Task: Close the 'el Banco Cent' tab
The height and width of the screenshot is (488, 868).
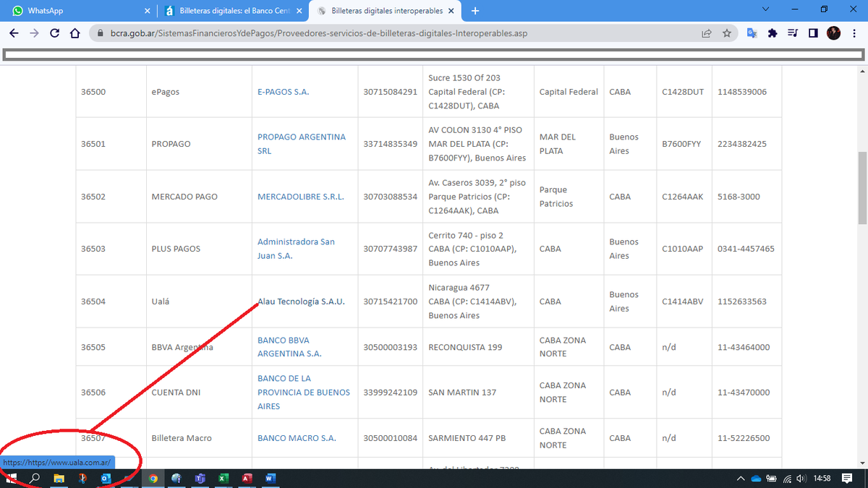Action: coord(299,11)
